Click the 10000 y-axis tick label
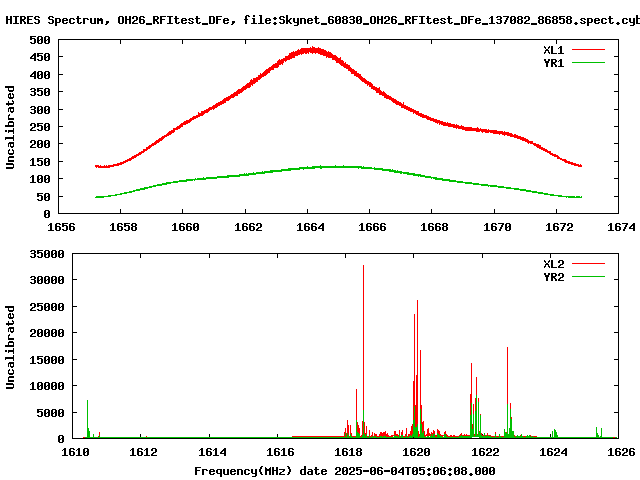The width and height of the screenshot is (640, 480). point(47,386)
